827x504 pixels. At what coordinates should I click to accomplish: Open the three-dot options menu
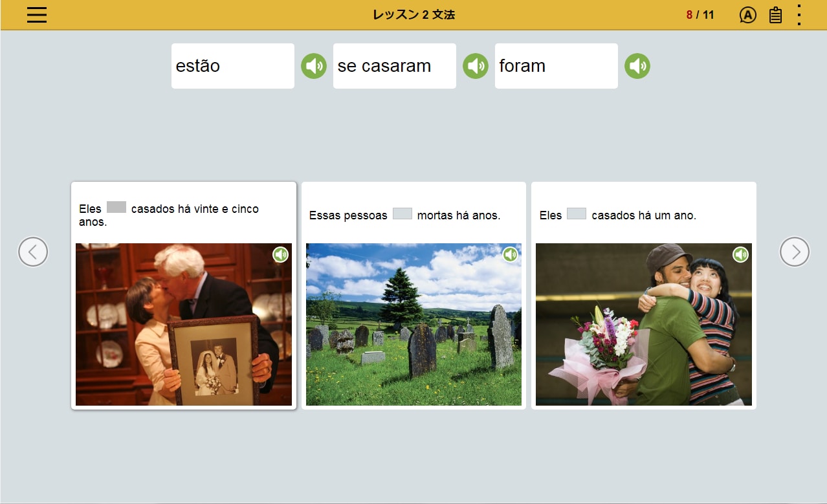[800, 15]
